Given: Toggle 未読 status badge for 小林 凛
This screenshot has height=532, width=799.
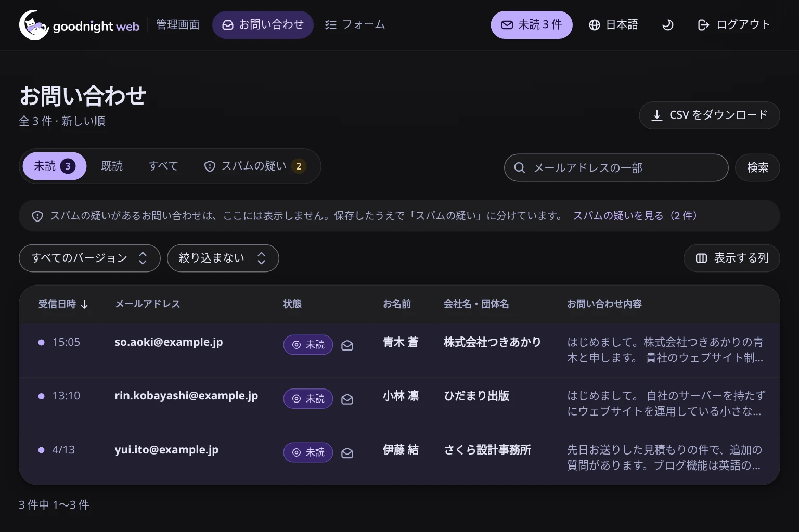Looking at the screenshot, I should click(x=308, y=399).
